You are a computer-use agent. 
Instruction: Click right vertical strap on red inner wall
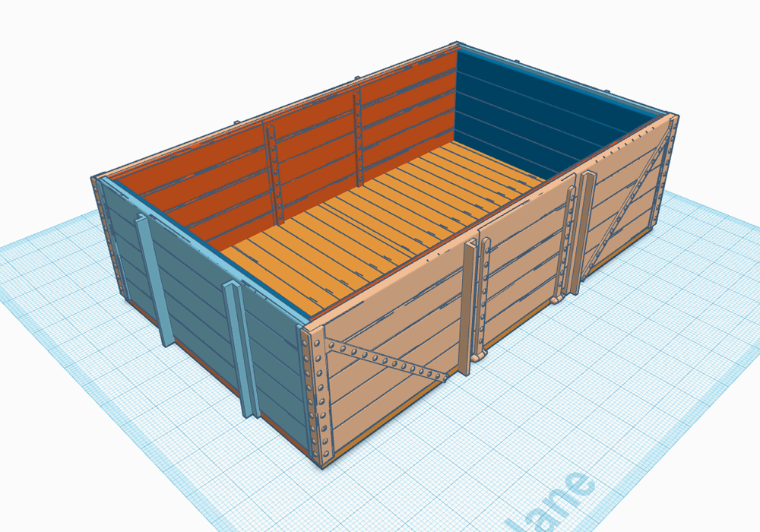tap(357, 137)
